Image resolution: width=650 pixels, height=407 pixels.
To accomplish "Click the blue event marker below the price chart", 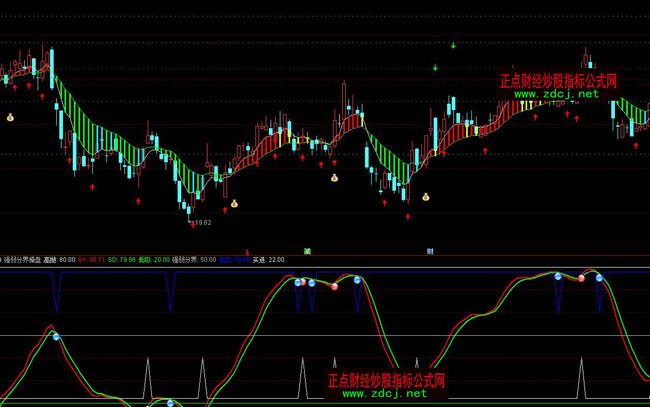I will tap(429, 250).
